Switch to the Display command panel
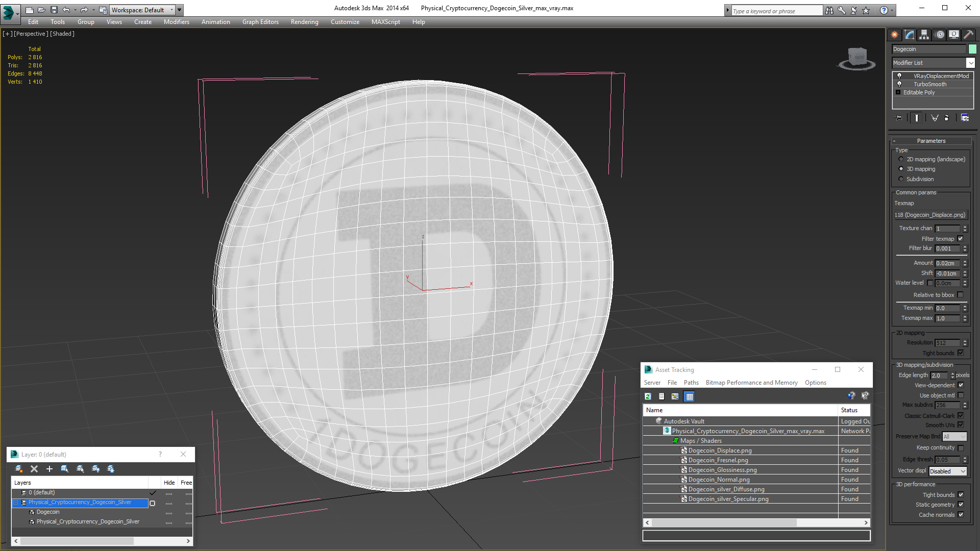This screenshot has width=980, height=551. click(954, 34)
